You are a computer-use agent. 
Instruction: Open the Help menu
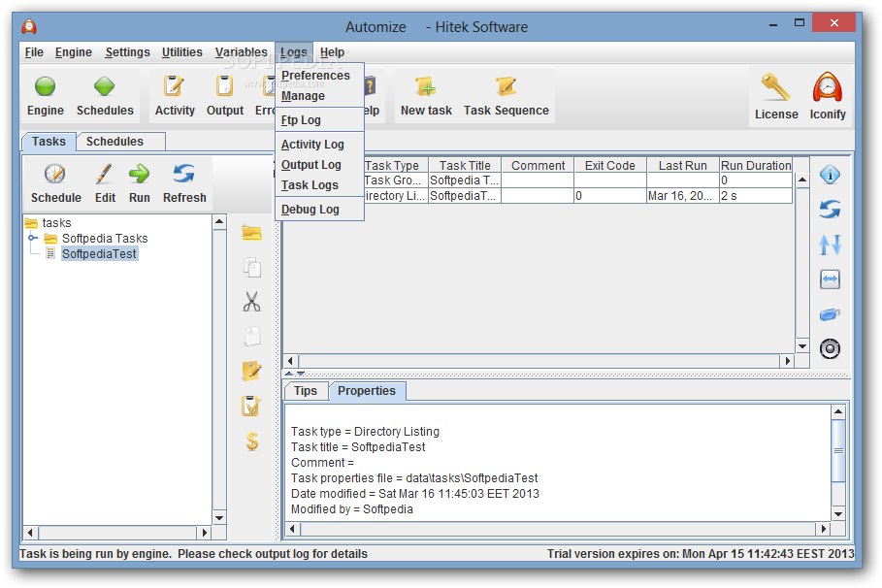pos(332,52)
